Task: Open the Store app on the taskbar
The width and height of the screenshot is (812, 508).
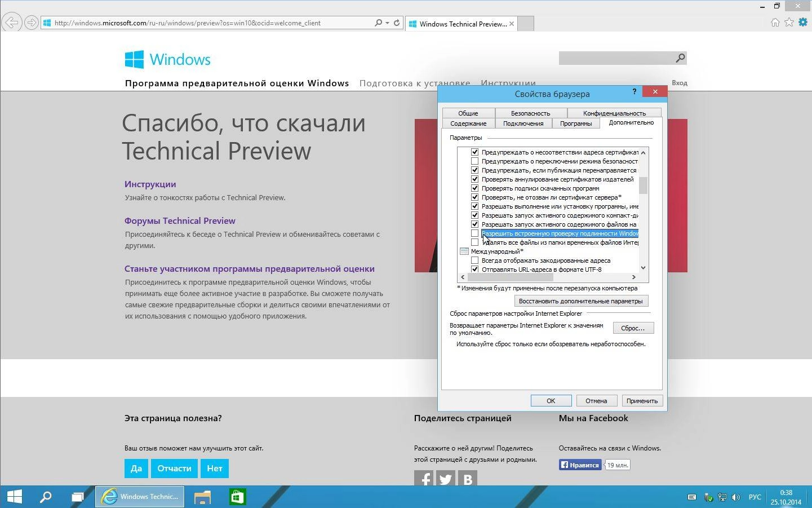Action: (237, 497)
